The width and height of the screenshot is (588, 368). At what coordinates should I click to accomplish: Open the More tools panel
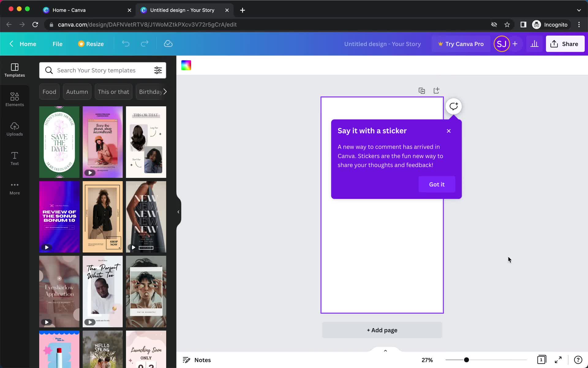point(14,188)
